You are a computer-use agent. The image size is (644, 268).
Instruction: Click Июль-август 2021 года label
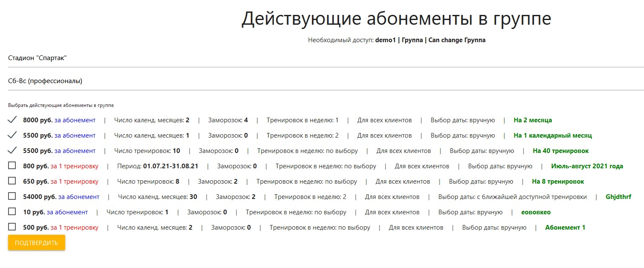tap(587, 166)
